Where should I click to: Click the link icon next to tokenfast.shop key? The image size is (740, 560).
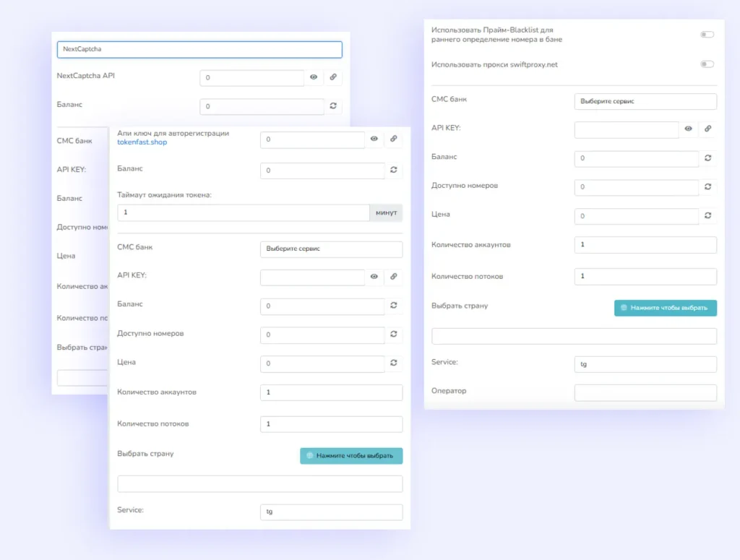point(394,139)
